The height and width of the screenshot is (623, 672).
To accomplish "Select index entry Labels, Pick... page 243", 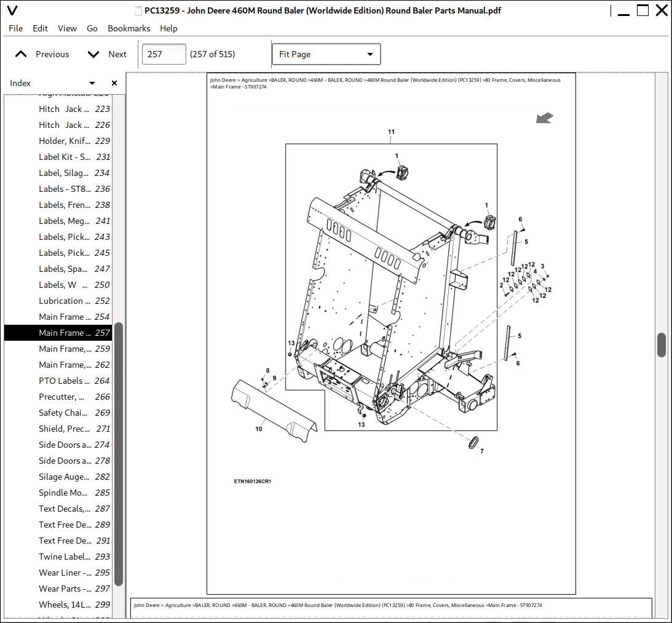I will point(58,237).
